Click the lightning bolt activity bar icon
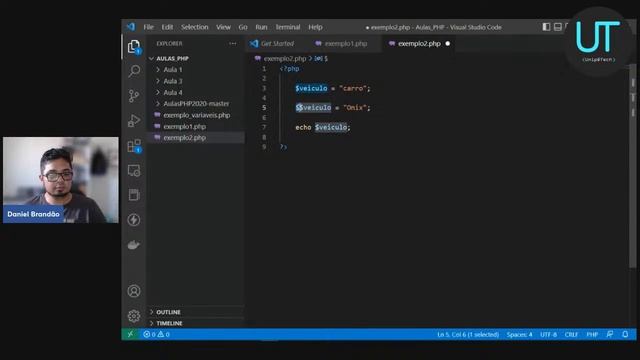This screenshot has height=360, width=640. [x=134, y=220]
